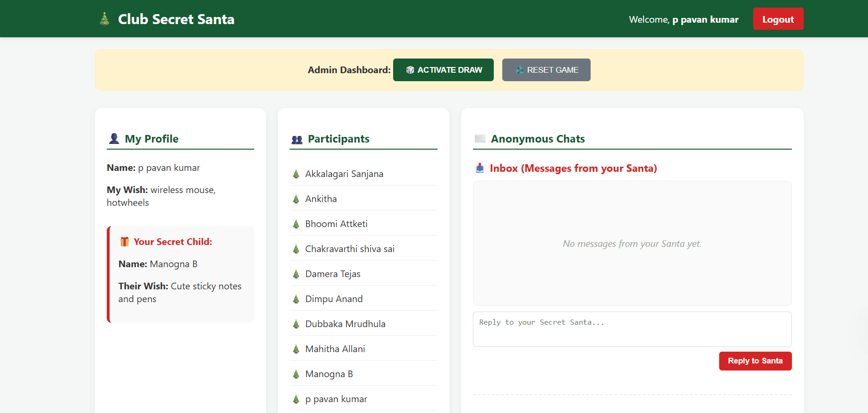Select Akkalagari Sanjana in participants list
This screenshot has width=868, height=413.
344,174
